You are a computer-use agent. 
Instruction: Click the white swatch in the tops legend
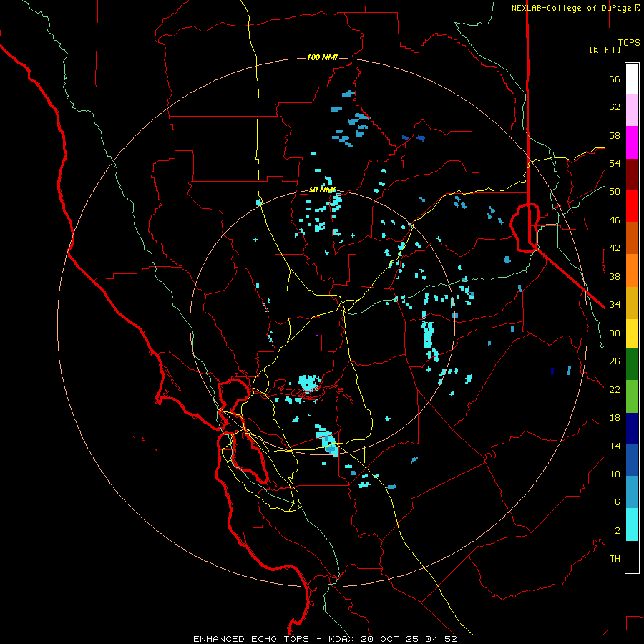tap(632, 79)
